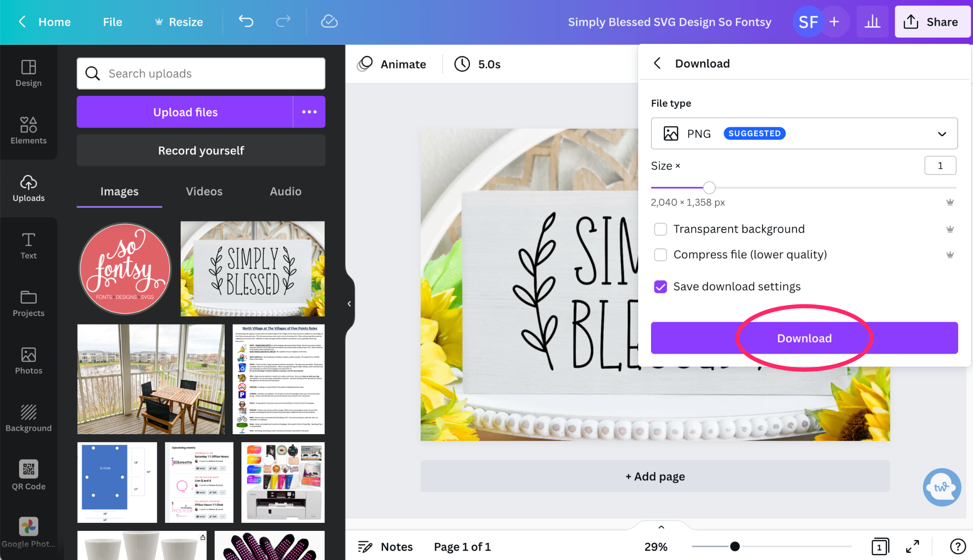The width and height of the screenshot is (973, 560).
Task: Click the Design panel icon in sidebar
Action: tap(28, 73)
